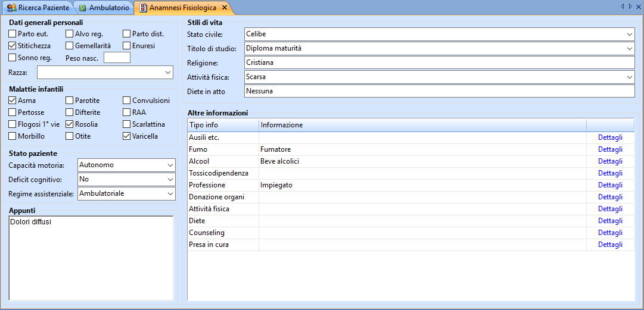Image resolution: width=644 pixels, height=310 pixels.
Task: Select the Fumatore cell
Action: pyautogui.click(x=422, y=149)
